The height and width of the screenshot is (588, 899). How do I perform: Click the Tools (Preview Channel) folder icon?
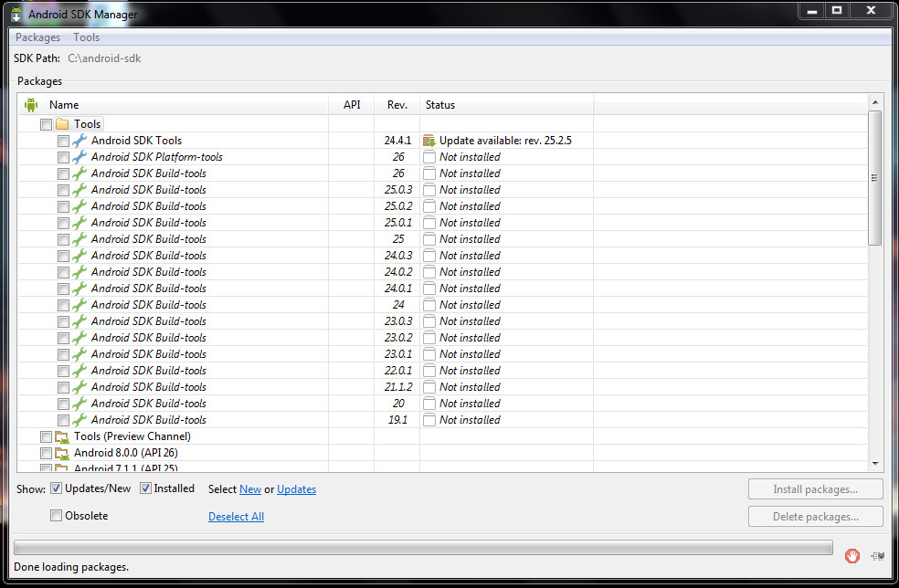pyautogui.click(x=62, y=436)
